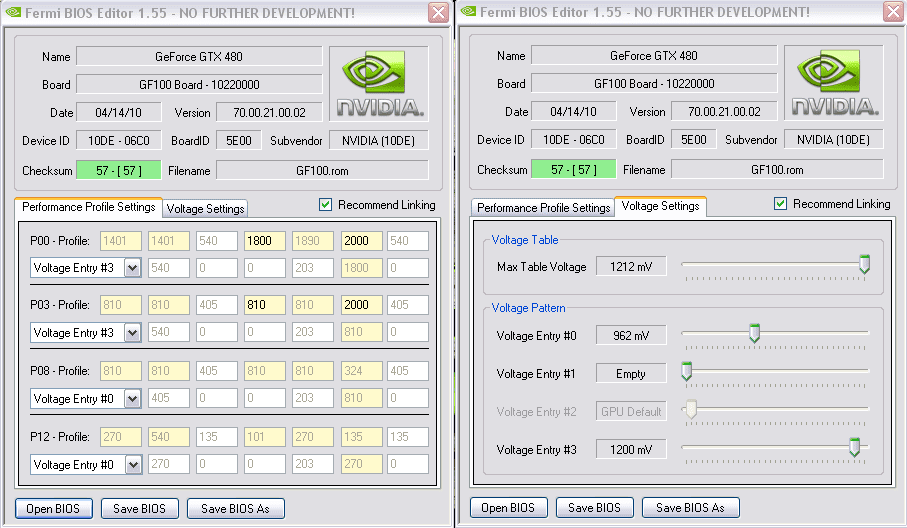This screenshot has height=528, width=907.
Task: Switch to Voltage Settings tab in left window
Action: [205, 209]
